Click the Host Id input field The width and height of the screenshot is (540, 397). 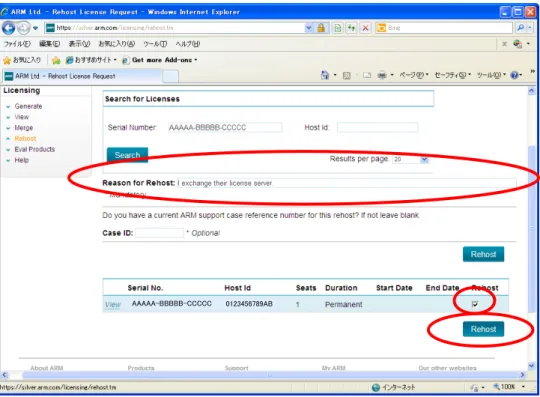377,128
